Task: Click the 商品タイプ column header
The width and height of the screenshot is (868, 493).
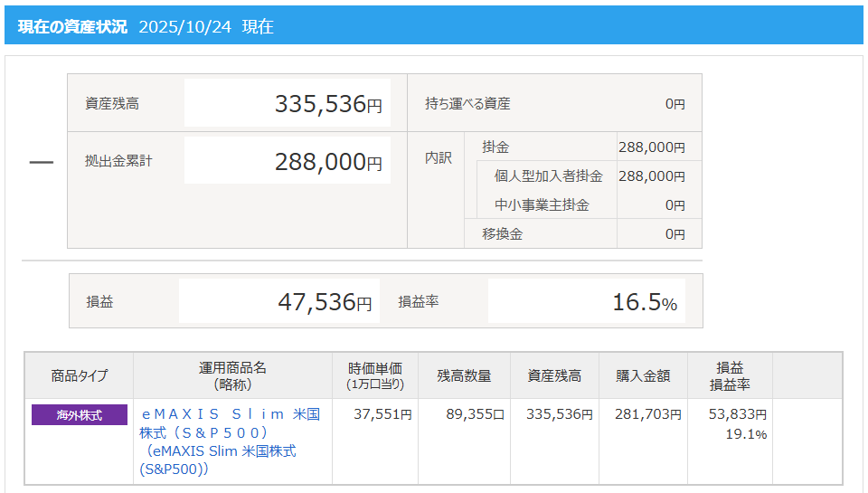Action: click(80, 375)
